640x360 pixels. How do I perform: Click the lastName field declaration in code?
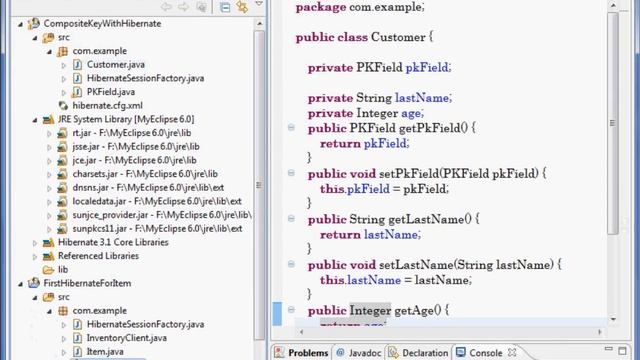tap(422, 98)
